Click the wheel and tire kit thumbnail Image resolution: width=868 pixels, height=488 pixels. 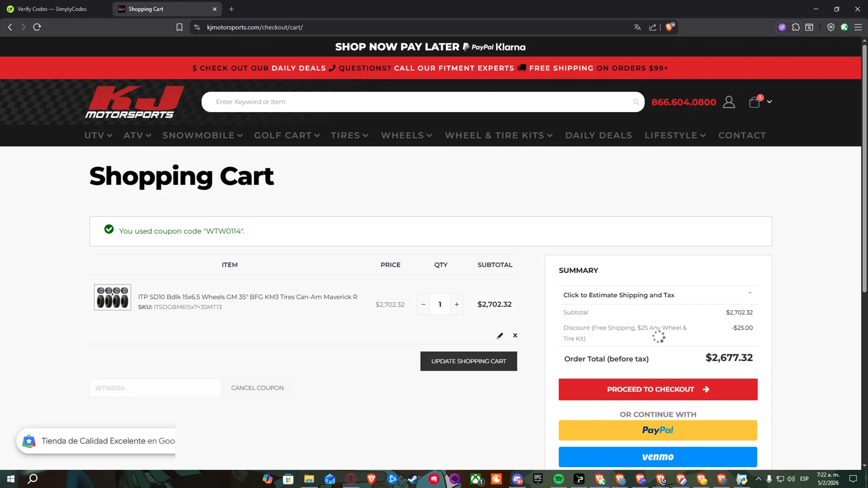[x=112, y=297]
